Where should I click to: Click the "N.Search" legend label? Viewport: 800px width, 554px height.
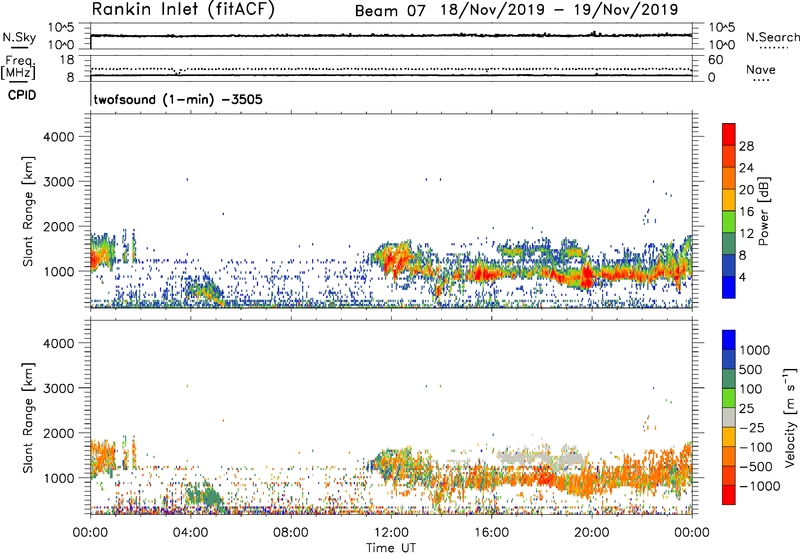(x=773, y=37)
